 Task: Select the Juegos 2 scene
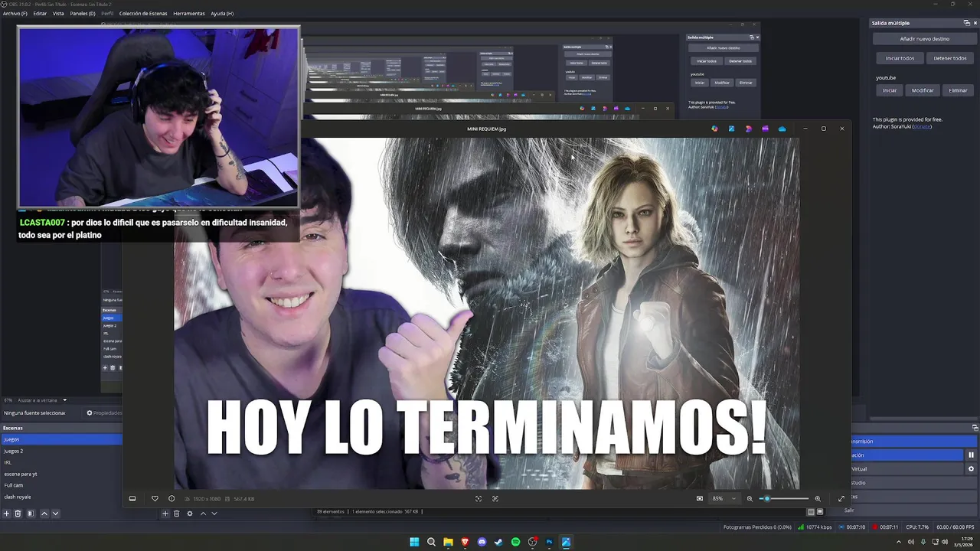[x=61, y=451]
